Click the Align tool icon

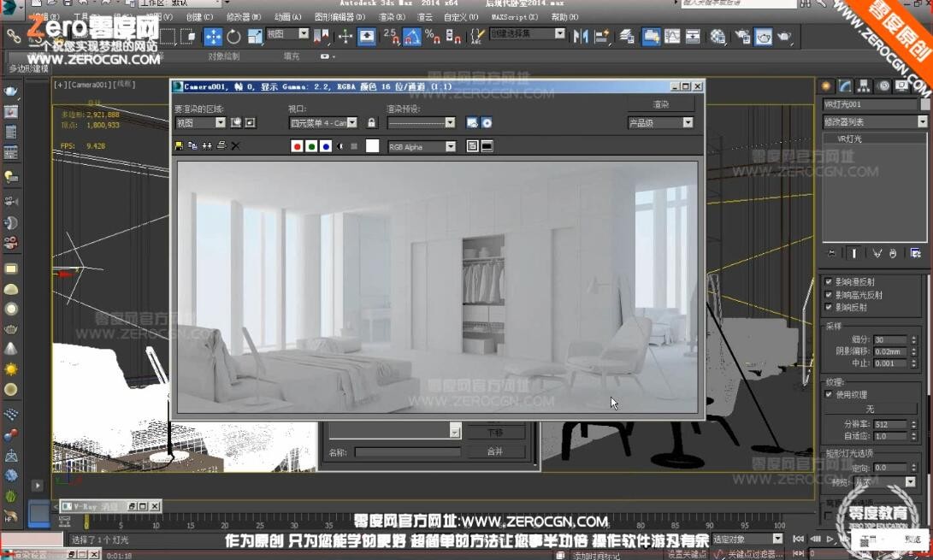tap(601, 36)
